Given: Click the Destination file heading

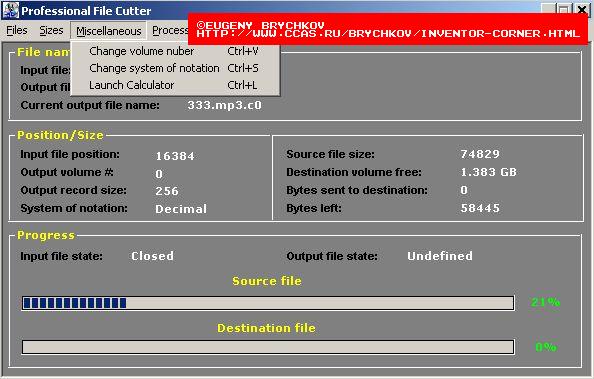Looking at the screenshot, I should pos(266,328).
